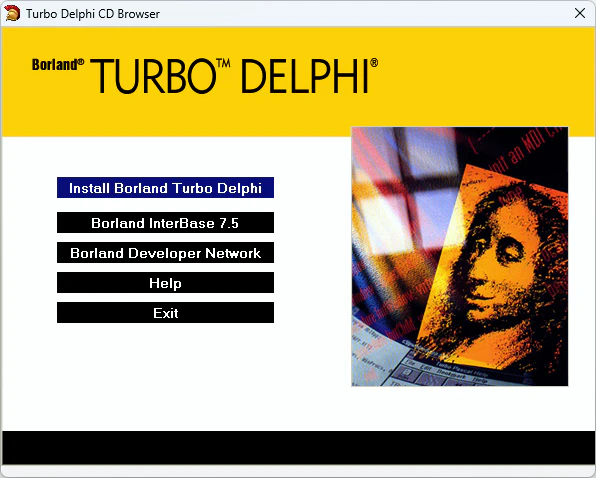
Task: Click the registered symbol beside Borland logo
Action: tap(81, 62)
